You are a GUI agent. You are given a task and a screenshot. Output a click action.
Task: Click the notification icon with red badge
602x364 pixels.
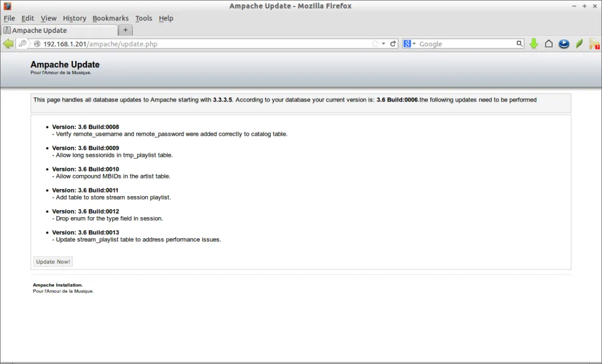pyautogui.click(x=595, y=43)
